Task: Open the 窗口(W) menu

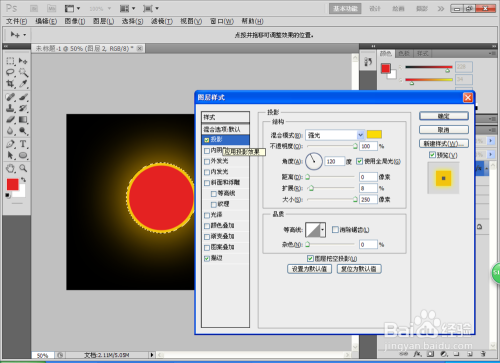Action: coord(222,21)
